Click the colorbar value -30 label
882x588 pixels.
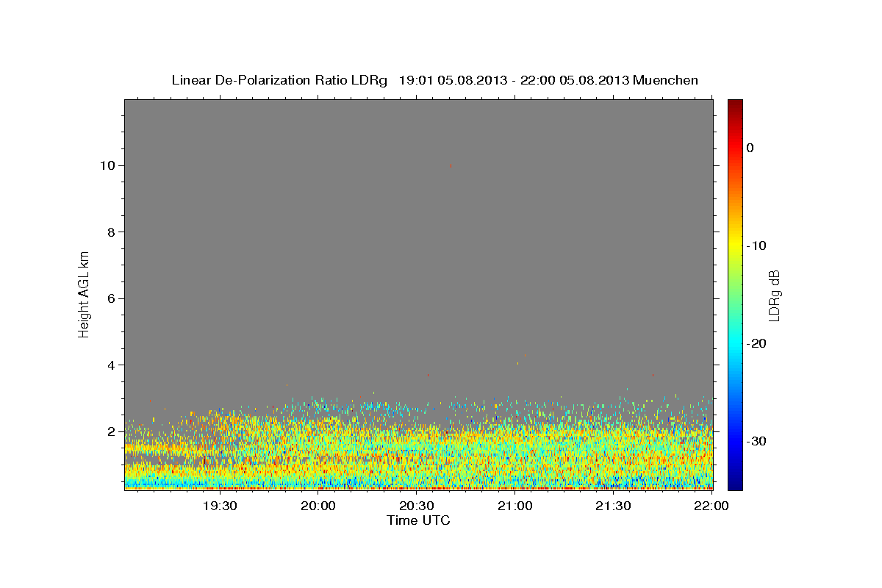[x=757, y=441]
